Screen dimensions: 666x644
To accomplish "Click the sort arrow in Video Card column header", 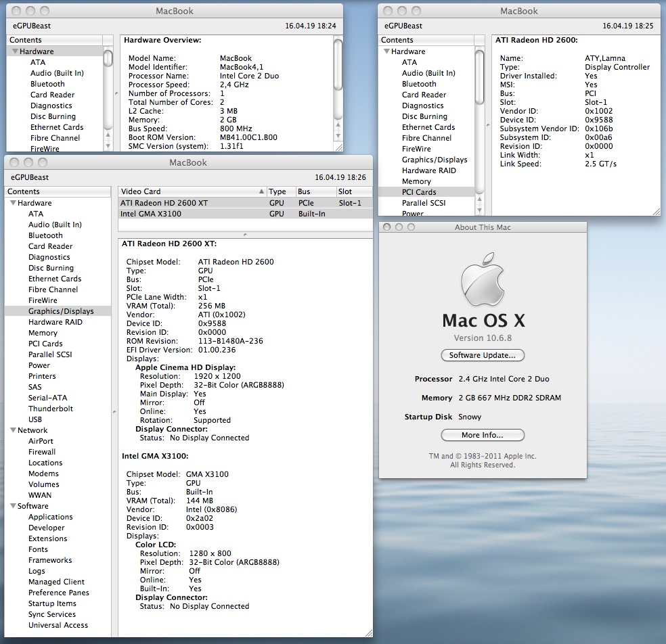I will tap(262, 192).
